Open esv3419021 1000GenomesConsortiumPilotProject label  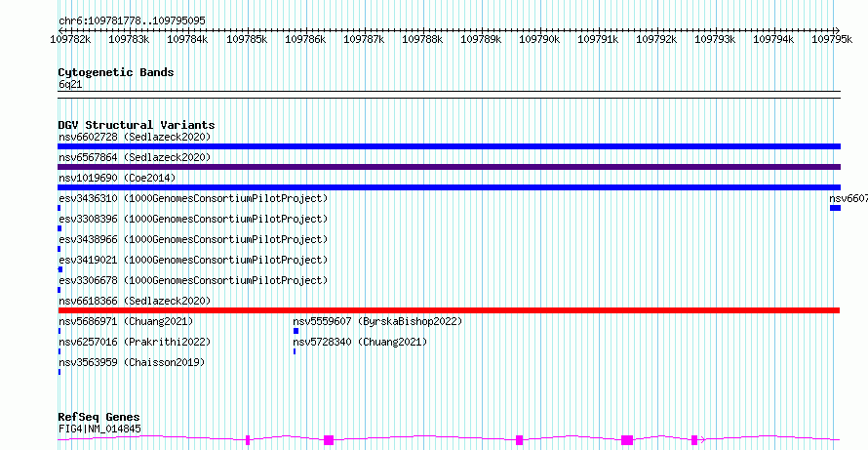tap(193, 260)
